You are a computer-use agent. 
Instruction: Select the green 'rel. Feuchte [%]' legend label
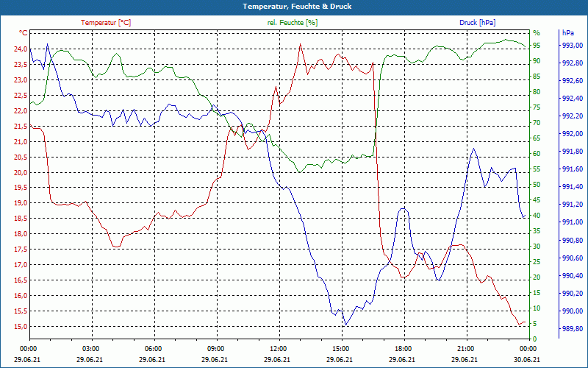(x=293, y=23)
